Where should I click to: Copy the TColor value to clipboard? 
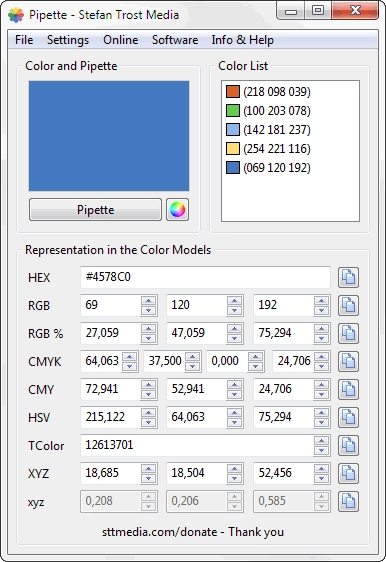pos(348,445)
